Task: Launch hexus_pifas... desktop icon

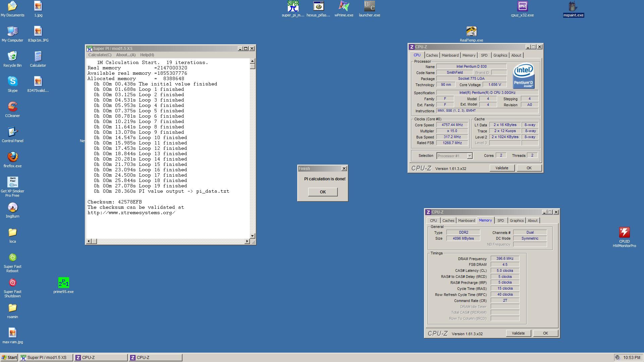Action: click(318, 9)
